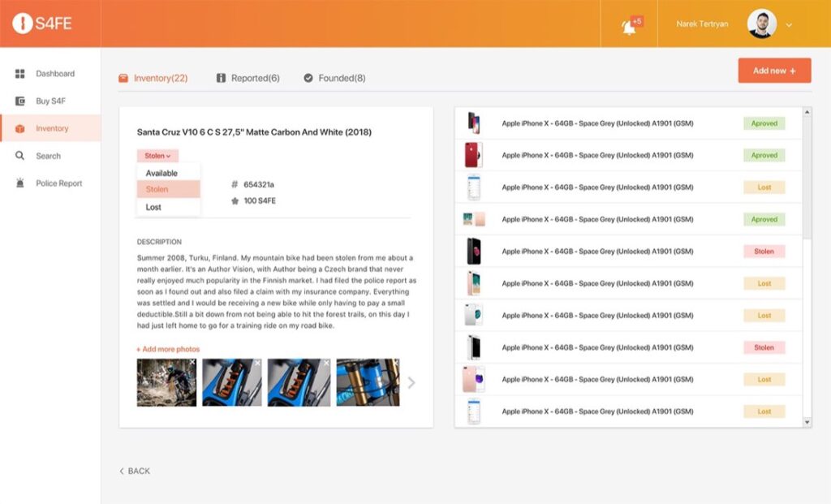Select Inventory in the left sidebar
831x504 pixels.
[x=50, y=128]
